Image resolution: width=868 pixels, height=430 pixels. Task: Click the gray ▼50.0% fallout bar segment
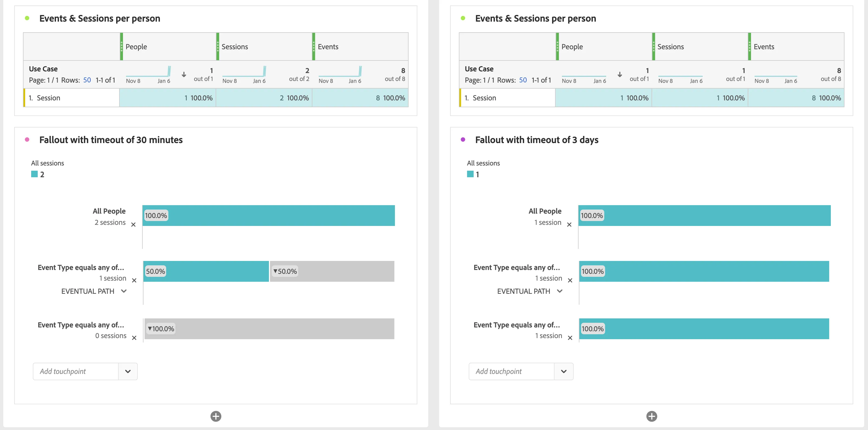[x=332, y=271]
